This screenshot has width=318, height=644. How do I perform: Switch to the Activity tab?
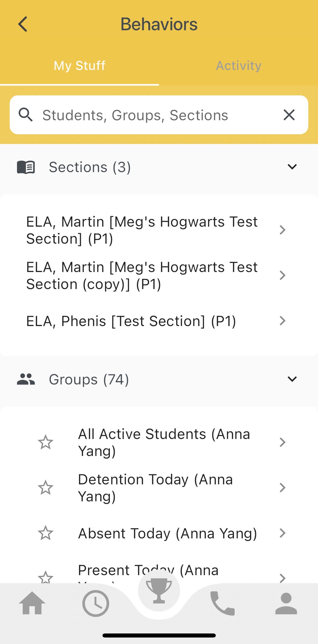coord(238,66)
